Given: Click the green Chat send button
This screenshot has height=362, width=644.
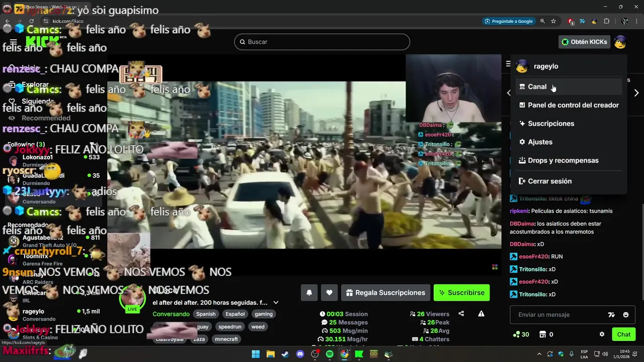Looking at the screenshot, I should 623,334.
